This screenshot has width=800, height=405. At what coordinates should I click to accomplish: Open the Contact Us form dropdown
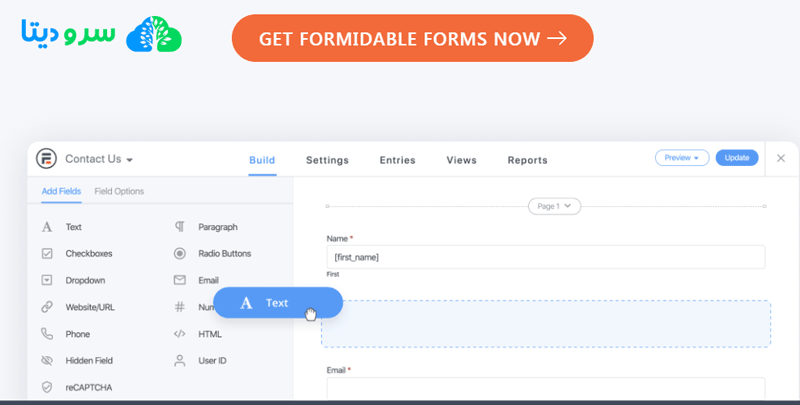(x=99, y=159)
